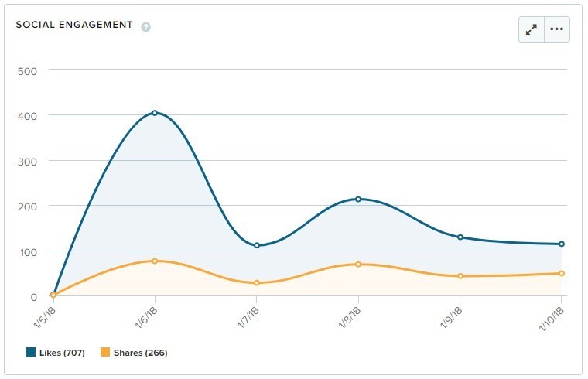This screenshot has height=379, width=588.
Task: Pick the Likes data point on 1/9/18
Action: click(460, 237)
